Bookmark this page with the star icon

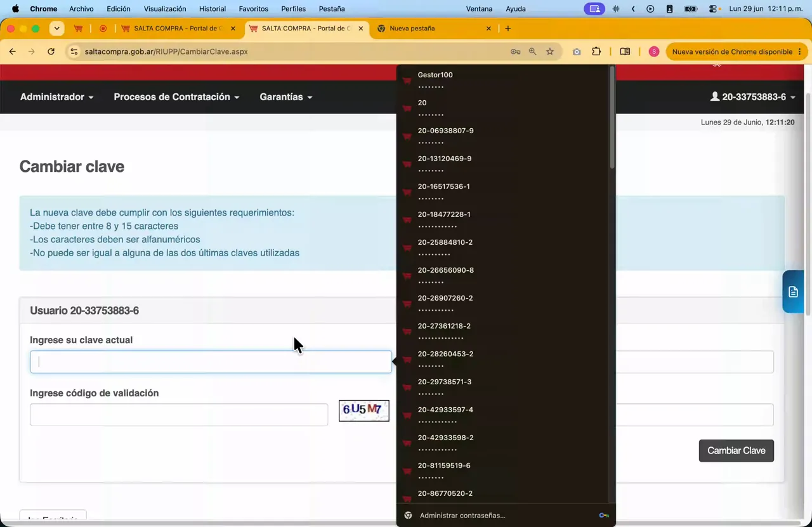coord(550,51)
